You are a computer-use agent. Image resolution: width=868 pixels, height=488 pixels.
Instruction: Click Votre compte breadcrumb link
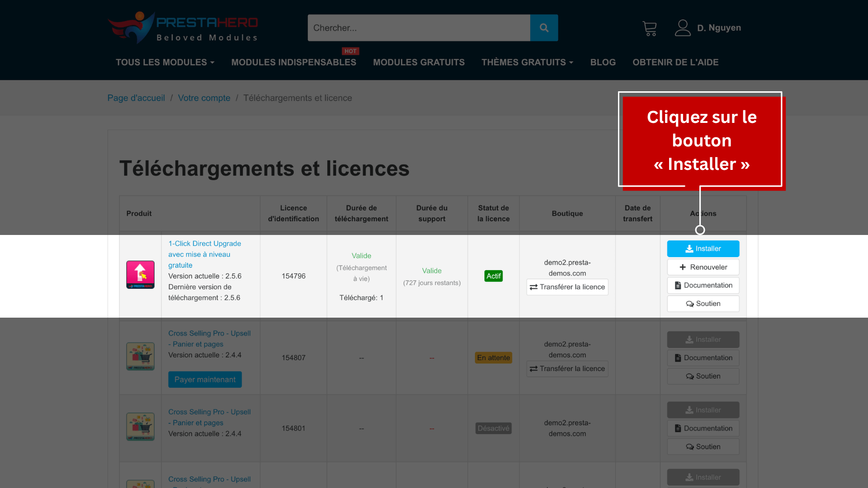204,98
